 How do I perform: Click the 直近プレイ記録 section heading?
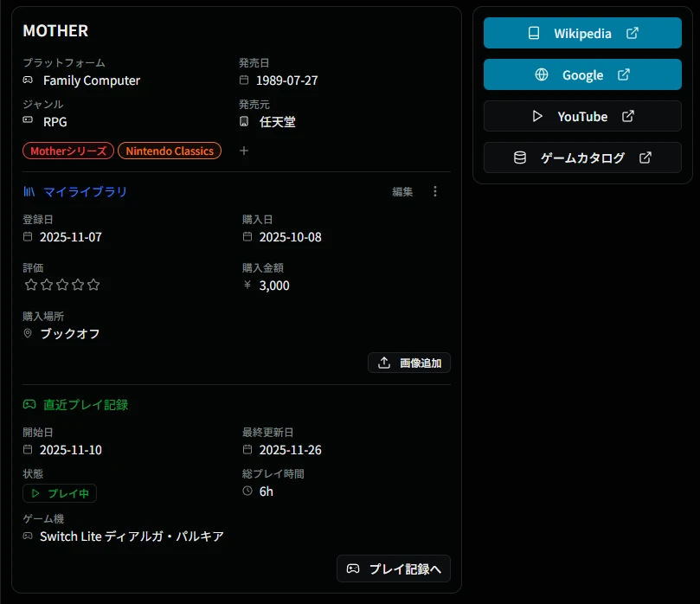pyautogui.click(x=85, y=404)
